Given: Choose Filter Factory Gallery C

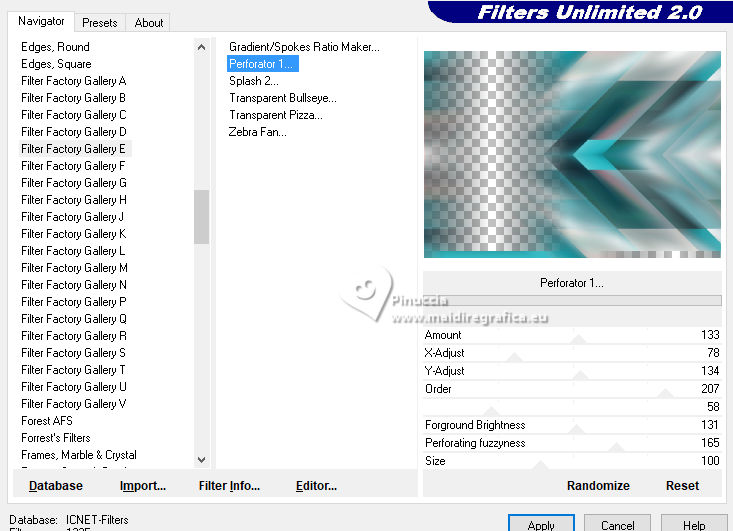Looking at the screenshot, I should point(73,115).
